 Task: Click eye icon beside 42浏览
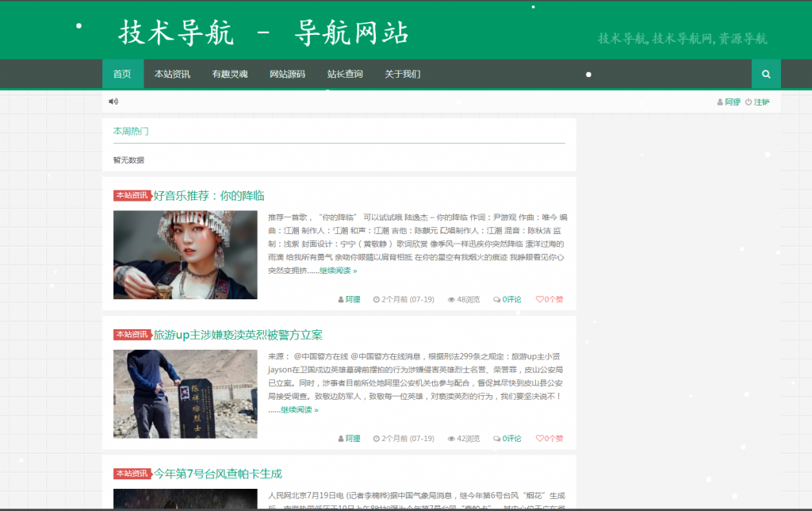tap(451, 439)
